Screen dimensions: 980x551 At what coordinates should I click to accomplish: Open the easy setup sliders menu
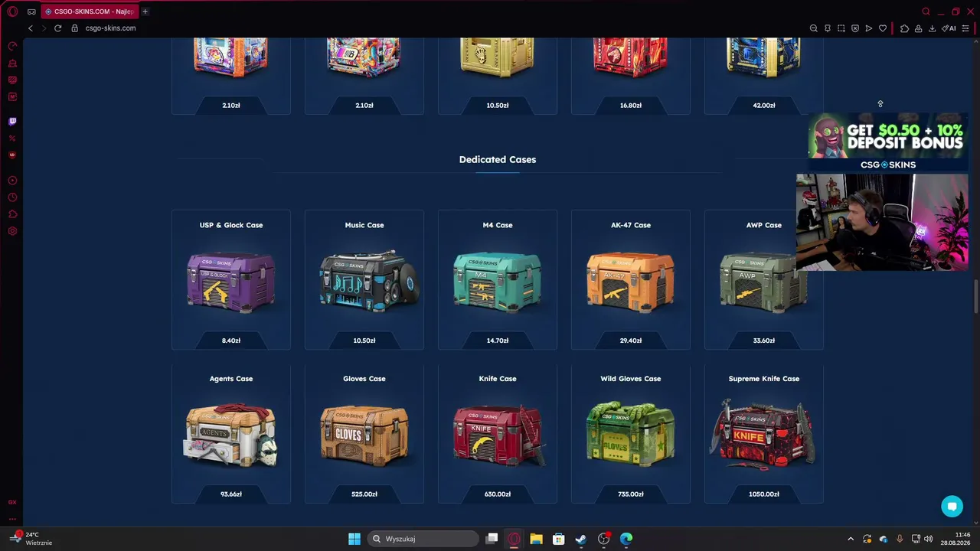(x=965, y=28)
